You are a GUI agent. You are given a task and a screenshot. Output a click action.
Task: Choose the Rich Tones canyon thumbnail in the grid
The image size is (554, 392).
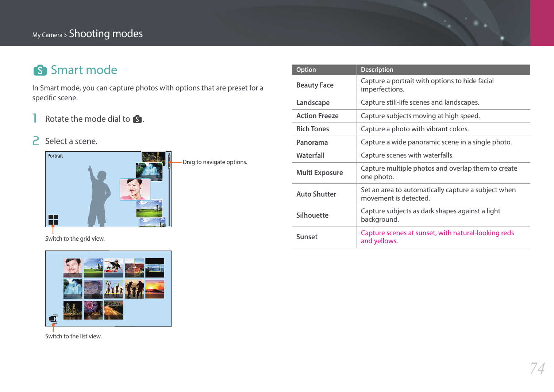134,268
